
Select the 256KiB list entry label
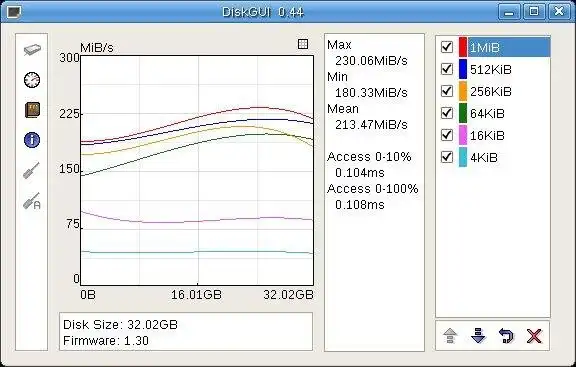click(x=491, y=91)
